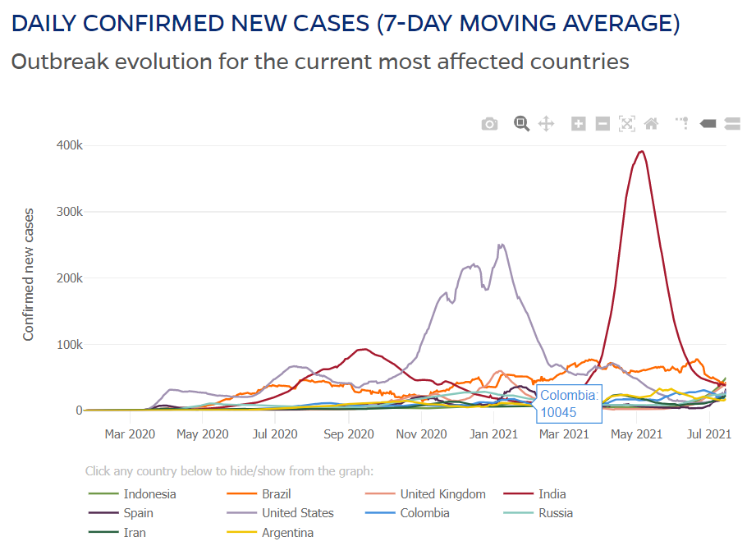Click the Zoom in plus button
756x555 pixels.
tap(578, 124)
